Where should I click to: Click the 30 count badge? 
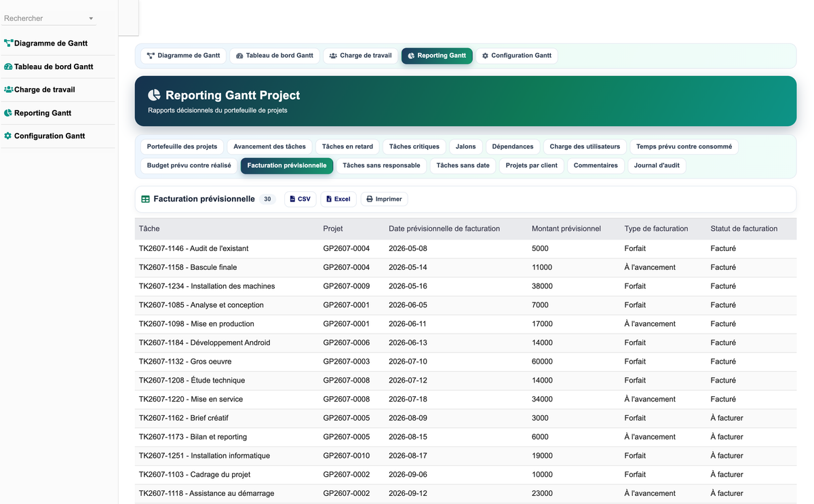tap(267, 199)
